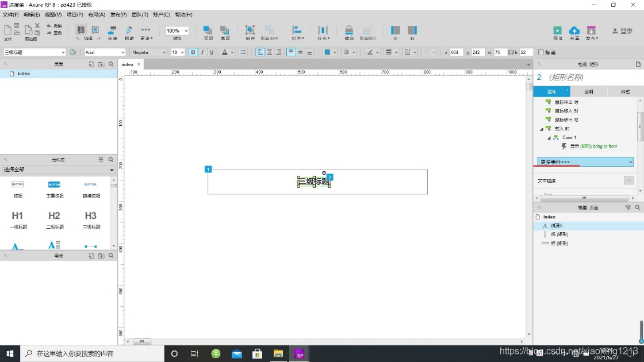Choose the contained selection mode icon
This screenshot has height=362, width=644.
95,30
